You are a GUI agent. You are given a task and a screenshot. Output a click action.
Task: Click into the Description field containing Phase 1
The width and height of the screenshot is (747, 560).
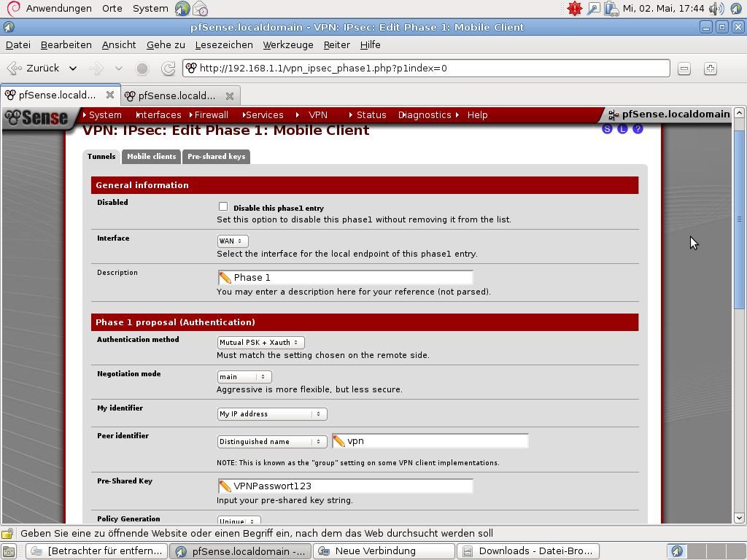(345, 278)
